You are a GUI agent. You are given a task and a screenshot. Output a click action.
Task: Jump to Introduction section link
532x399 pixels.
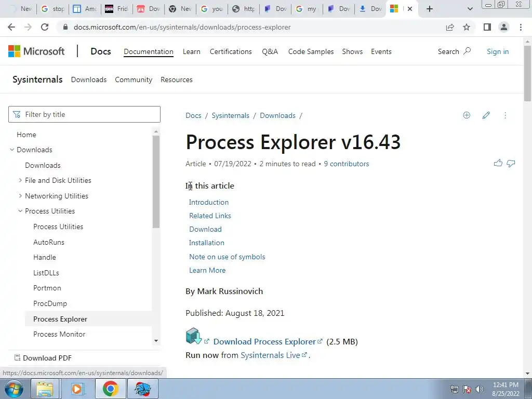209,202
